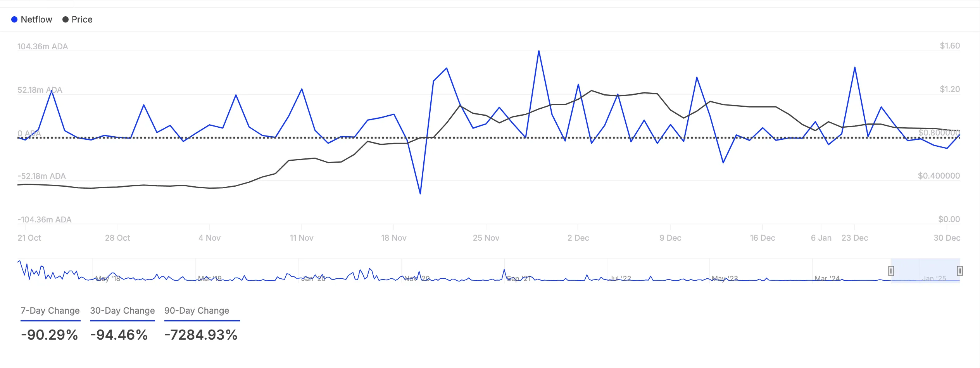Screen dimensions: 980x368
Task: Click the 2 Dec date axis label
Action: (x=578, y=238)
